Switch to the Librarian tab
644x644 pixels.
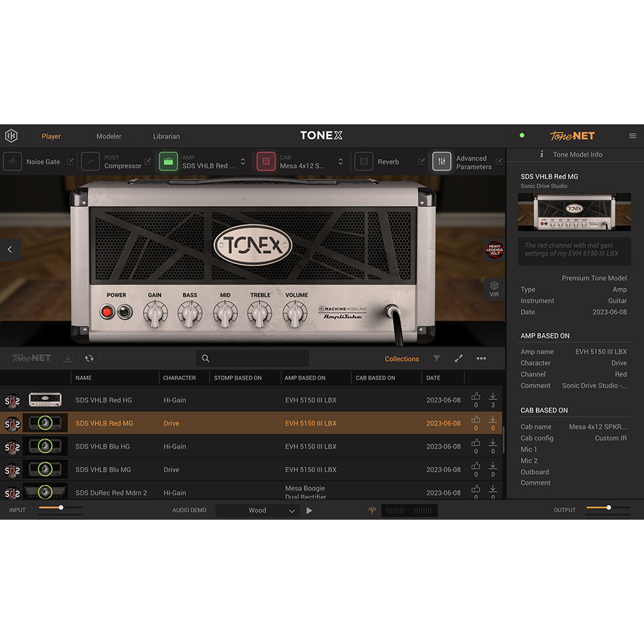click(166, 137)
